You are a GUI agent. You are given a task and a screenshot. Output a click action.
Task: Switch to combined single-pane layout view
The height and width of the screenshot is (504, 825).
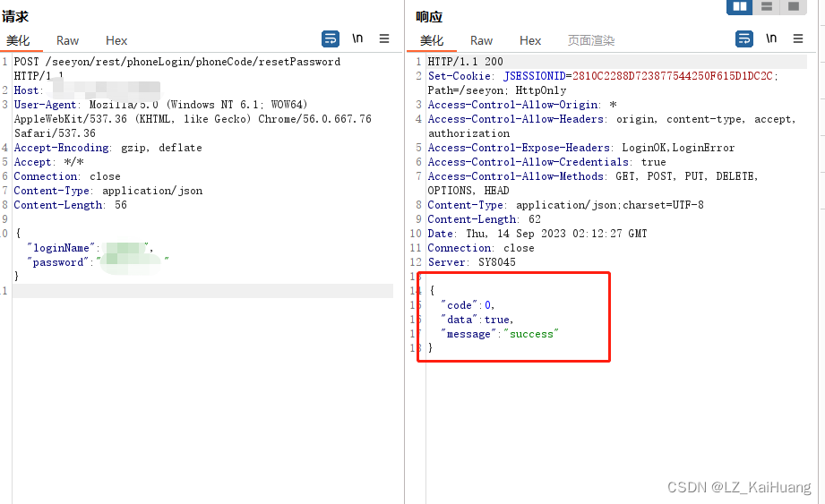click(794, 7)
